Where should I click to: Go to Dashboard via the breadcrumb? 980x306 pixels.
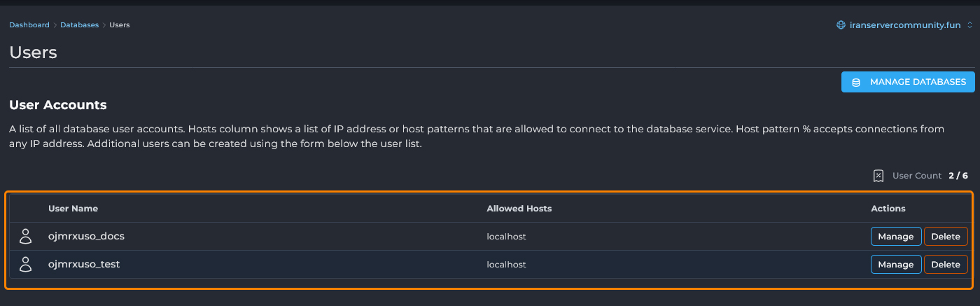tap(29, 25)
